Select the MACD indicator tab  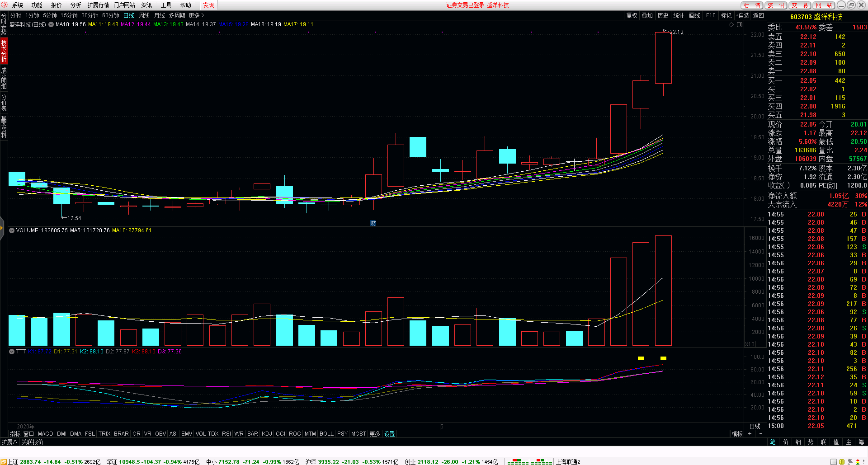click(45, 434)
